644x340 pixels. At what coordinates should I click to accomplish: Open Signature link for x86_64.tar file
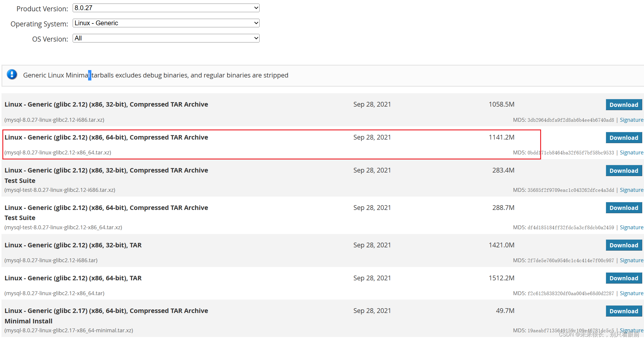631,293
